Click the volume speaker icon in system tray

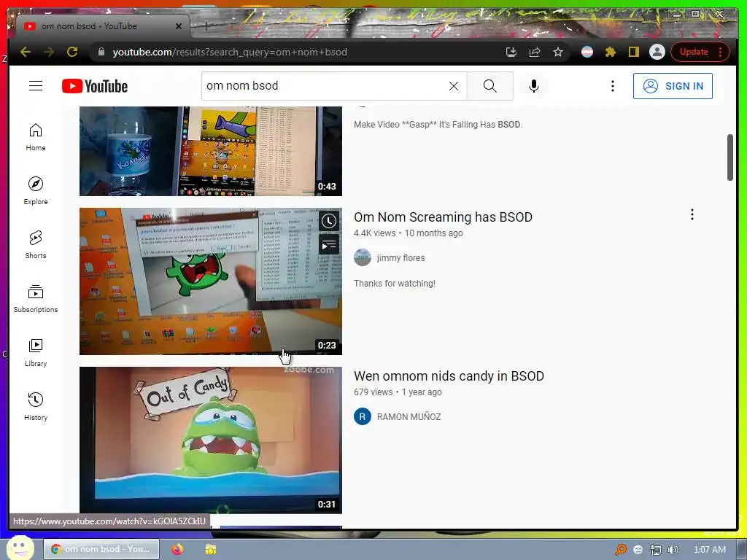coord(673,550)
